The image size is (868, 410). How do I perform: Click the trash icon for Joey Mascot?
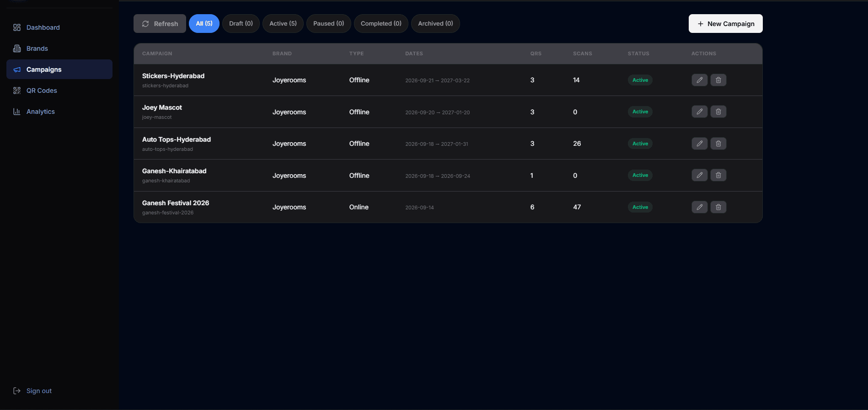coord(718,112)
